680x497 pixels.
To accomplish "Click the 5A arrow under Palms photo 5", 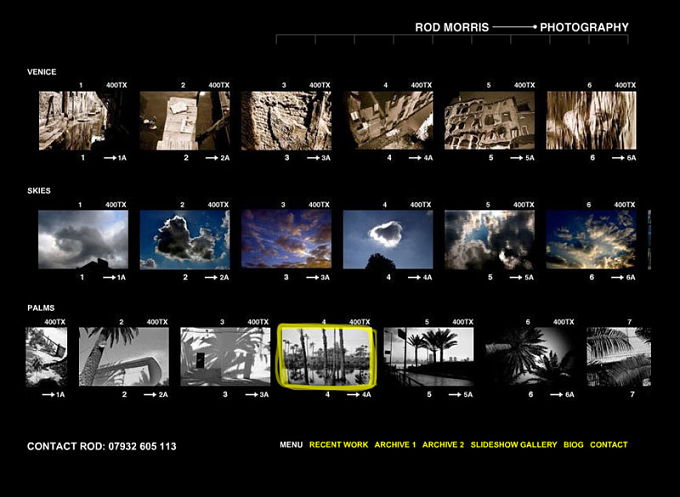I will pyautogui.click(x=461, y=395).
